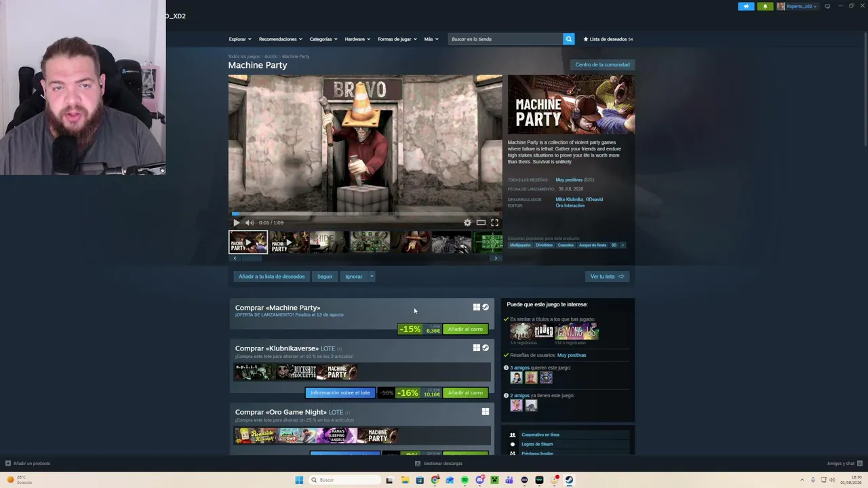868x488 pixels.
Task: Open the Explorar dropdown menu
Action: coord(240,39)
